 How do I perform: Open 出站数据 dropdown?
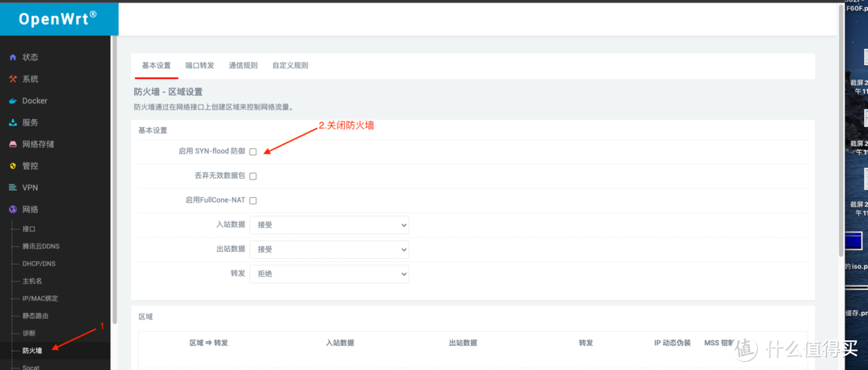point(330,250)
